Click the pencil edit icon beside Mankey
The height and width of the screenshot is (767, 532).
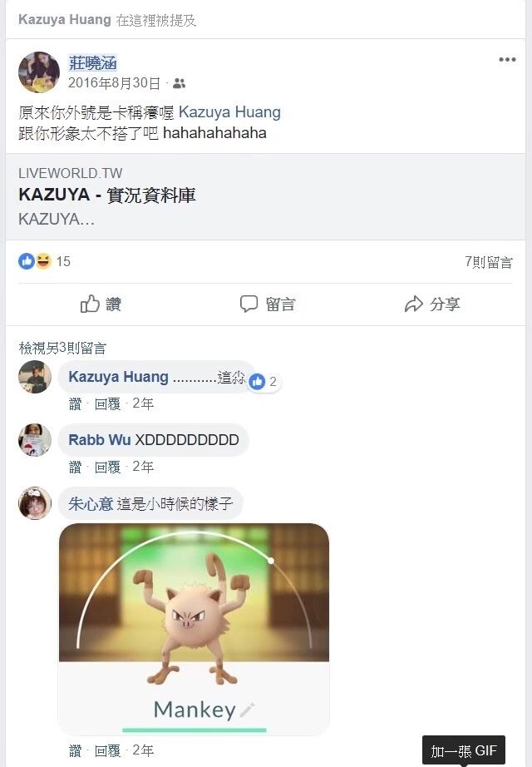[x=247, y=710]
